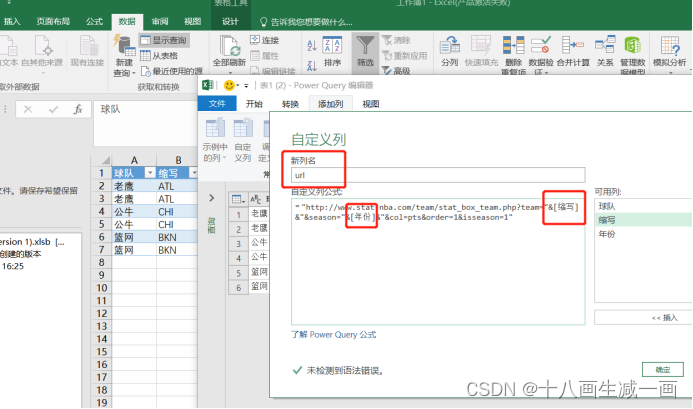693x409 pixels.
Task: Open the 缩写 column filter dropdown
Action: (x=193, y=173)
